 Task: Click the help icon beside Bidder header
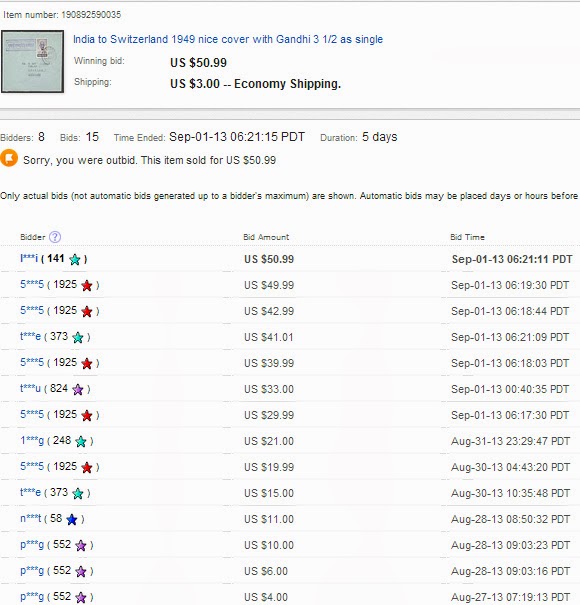pyautogui.click(x=55, y=237)
